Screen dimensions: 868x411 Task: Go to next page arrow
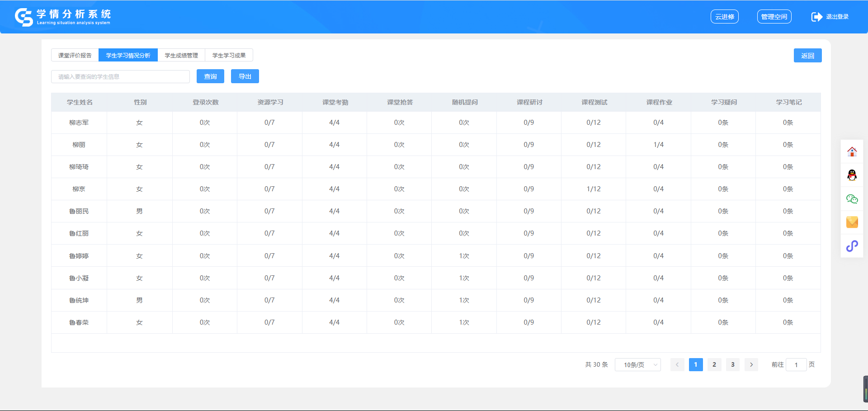pyautogui.click(x=751, y=364)
